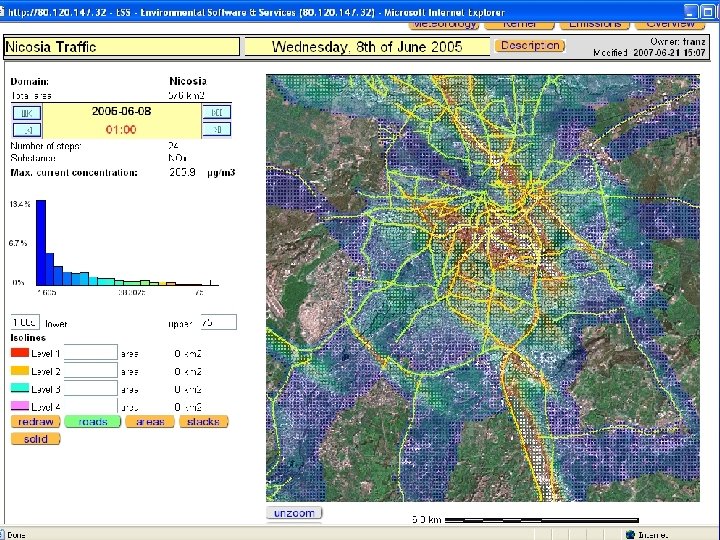The width and height of the screenshot is (720, 540).
Task: Switch to solid display mode
Action: pyautogui.click(x=35, y=439)
